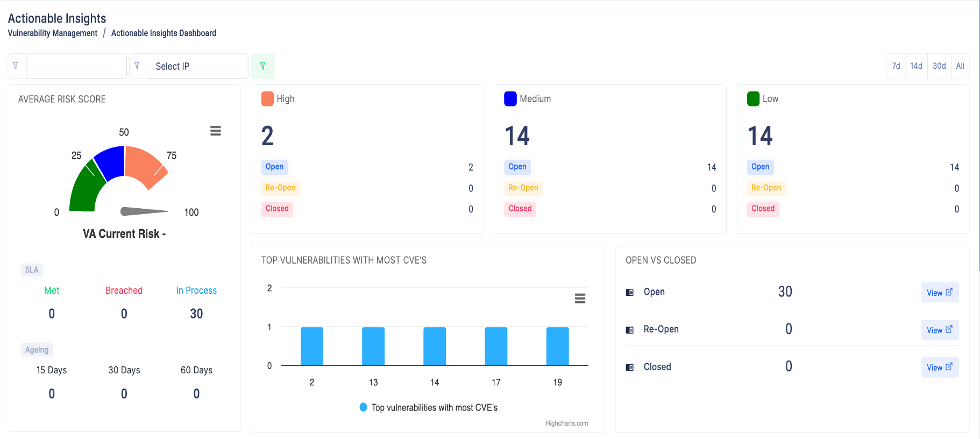The height and width of the screenshot is (439, 980).
Task: Open the Top Vulnerabilities chart hamburger menu
Action: tap(580, 298)
